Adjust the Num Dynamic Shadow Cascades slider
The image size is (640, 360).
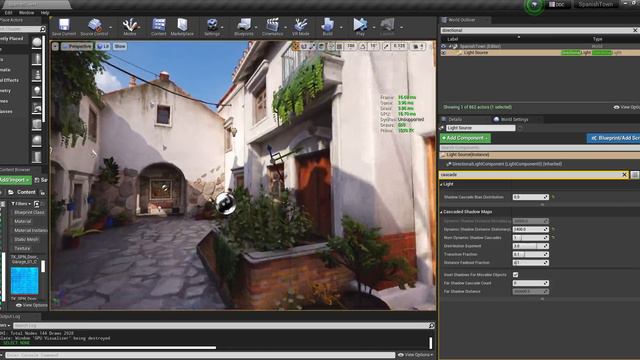(530, 238)
